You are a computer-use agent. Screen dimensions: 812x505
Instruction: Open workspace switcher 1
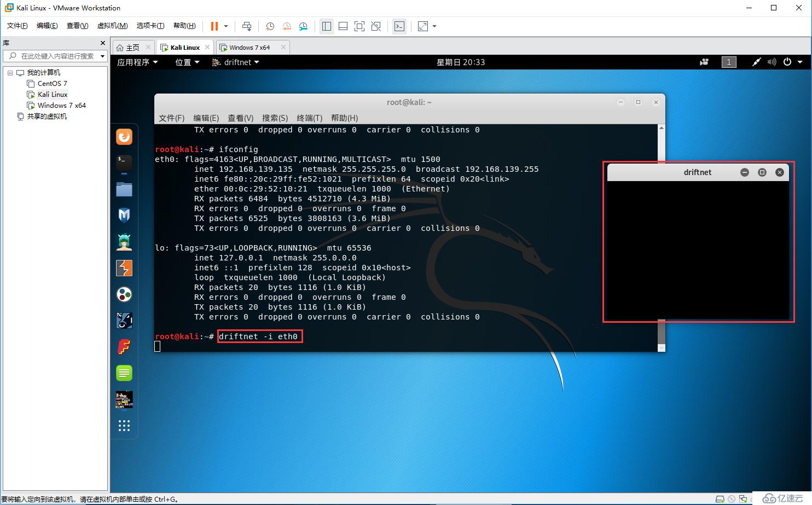point(729,62)
